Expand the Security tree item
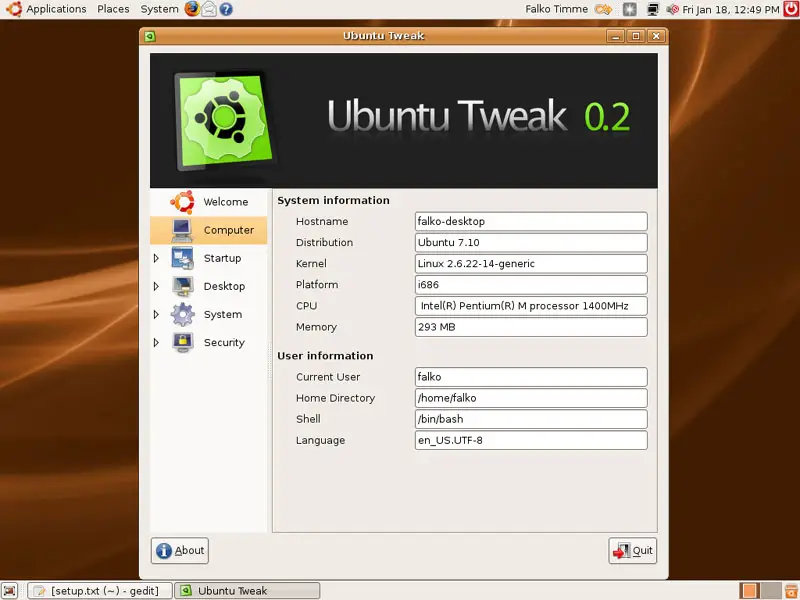This screenshot has height=600, width=800. (157, 342)
